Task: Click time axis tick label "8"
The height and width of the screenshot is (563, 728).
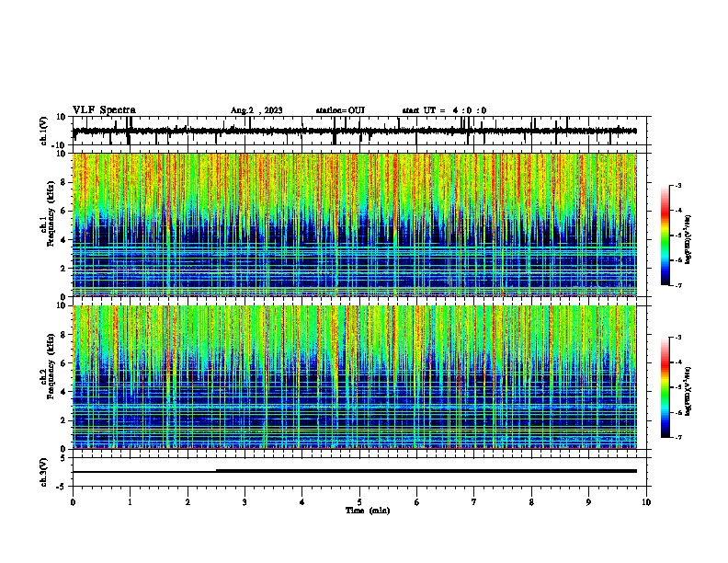Action: 531,502
